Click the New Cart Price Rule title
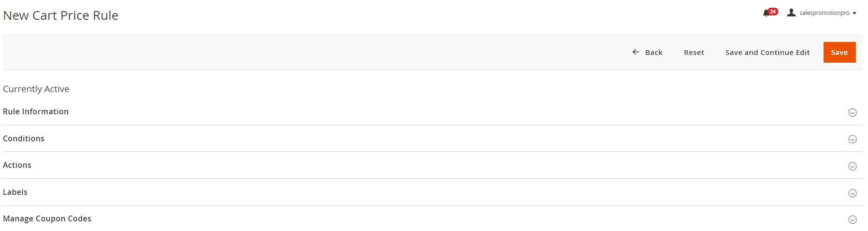868x231 pixels. pyautogui.click(x=60, y=15)
